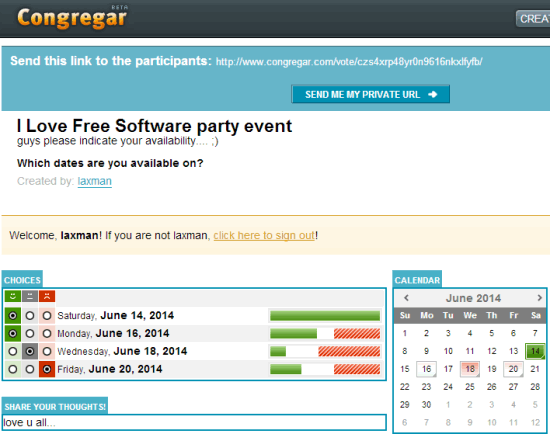Click Saturday, June 14, 2014 label
The height and width of the screenshot is (434, 550).
pos(115,316)
